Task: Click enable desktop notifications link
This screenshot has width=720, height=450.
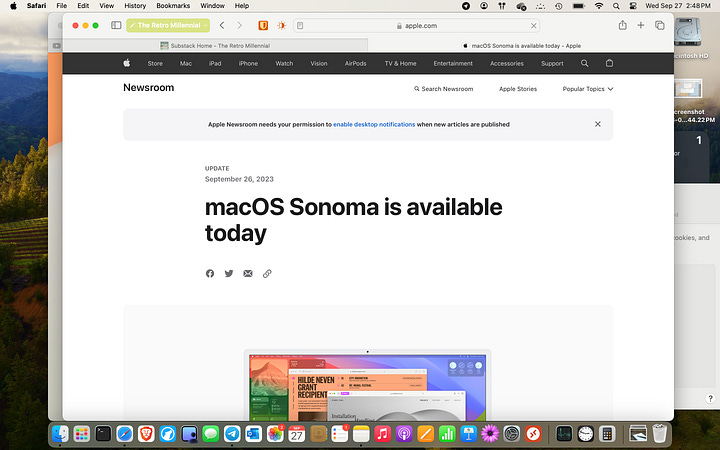Action: tap(374, 124)
